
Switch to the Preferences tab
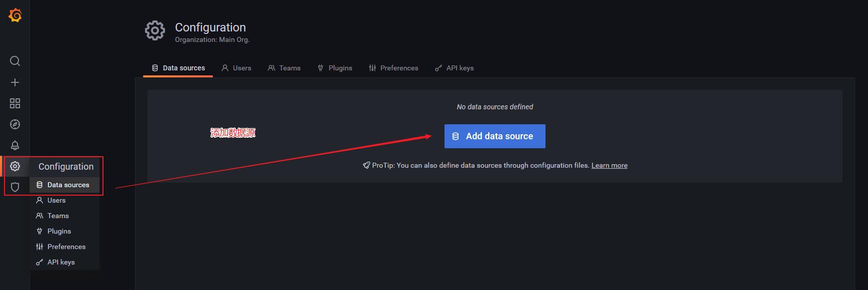393,68
